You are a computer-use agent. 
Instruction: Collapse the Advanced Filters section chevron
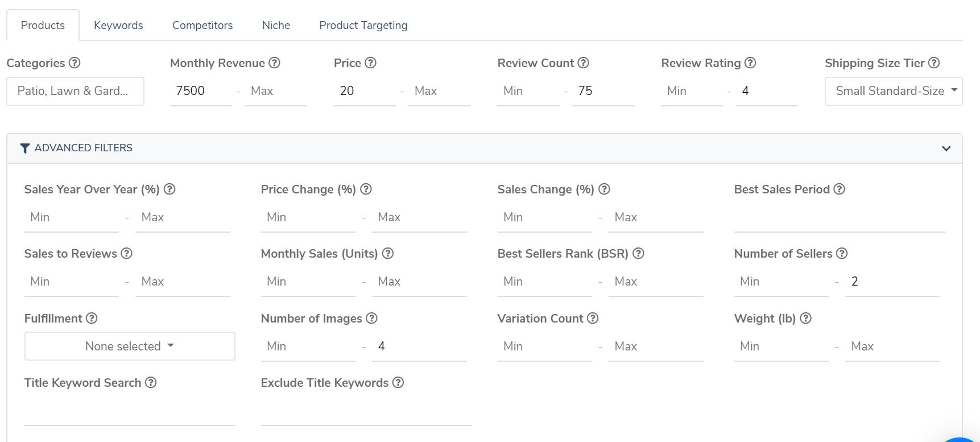coord(946,148)
